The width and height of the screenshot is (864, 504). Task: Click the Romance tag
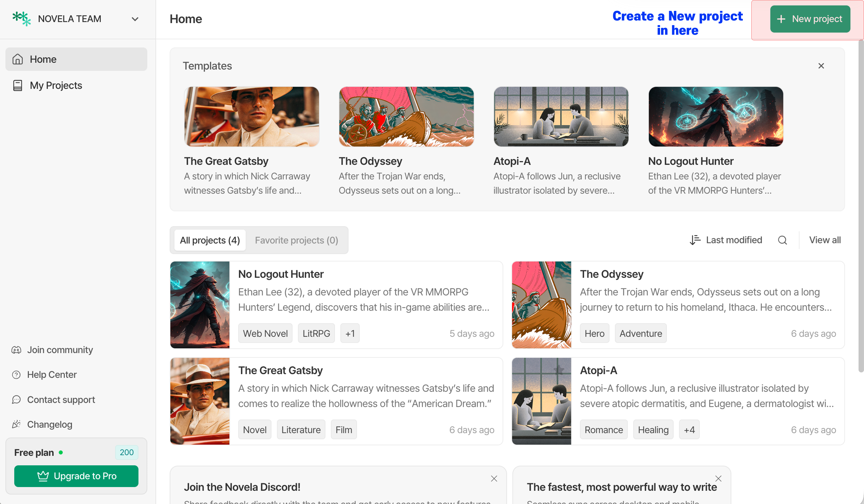click(604, 430)
